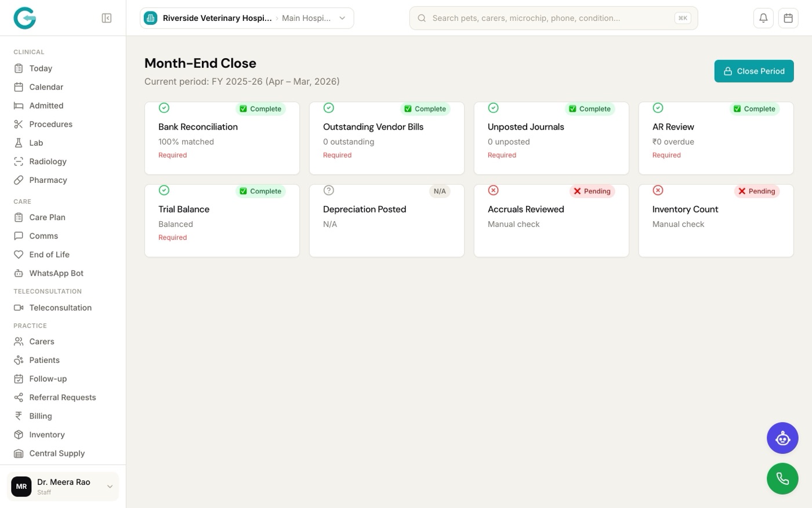Viewport: 812px width, 508px height.
Task: Click the N/A badge on Depreciation Posted
Action: point(440,191)
